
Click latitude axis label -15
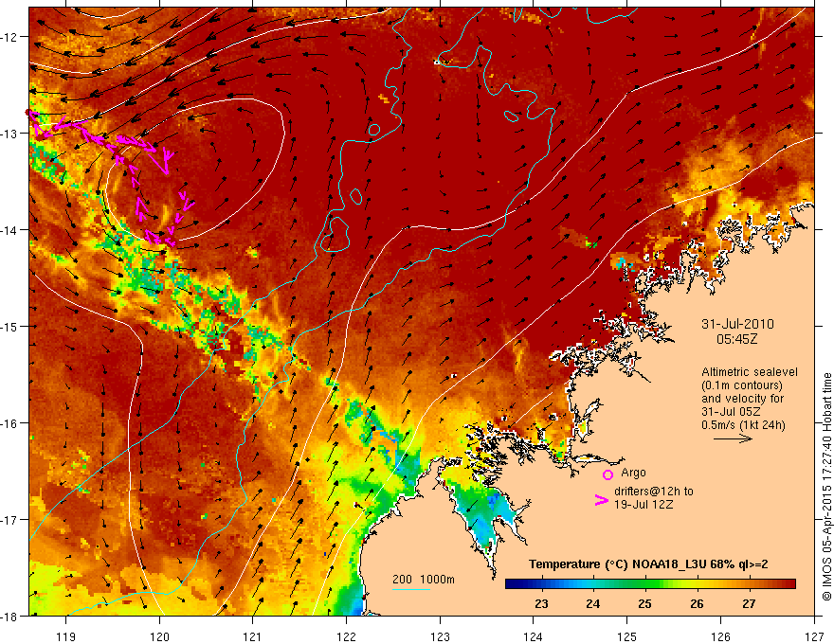(9, 326)
